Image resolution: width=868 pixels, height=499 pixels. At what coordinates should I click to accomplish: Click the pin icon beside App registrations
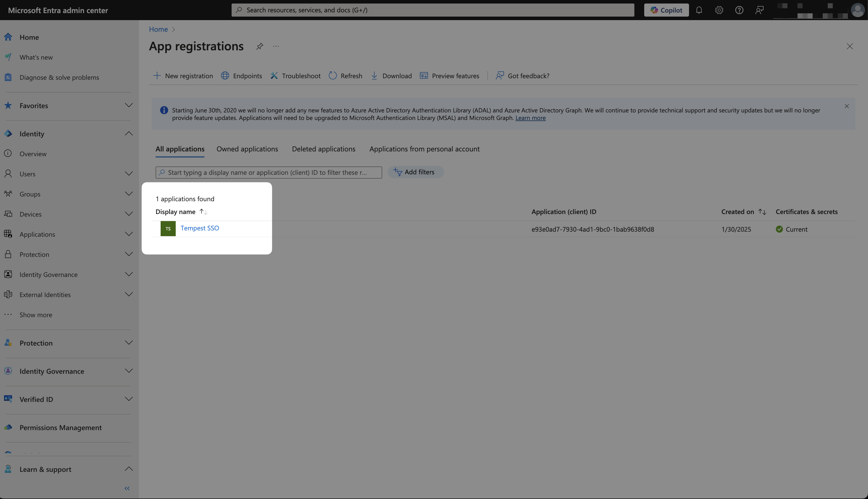click(260, 46)
